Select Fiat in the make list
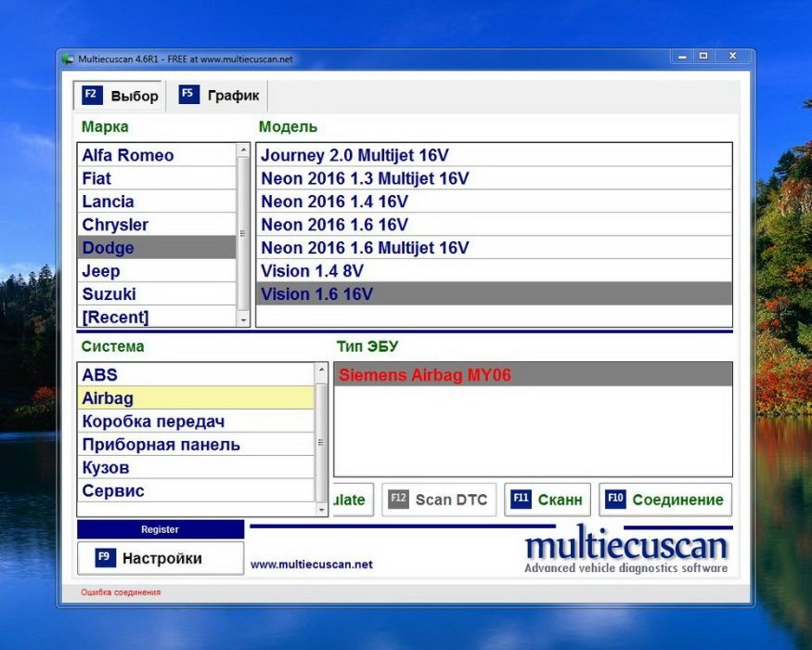This screenshot has width=812, height=650. tap(157, 178)
